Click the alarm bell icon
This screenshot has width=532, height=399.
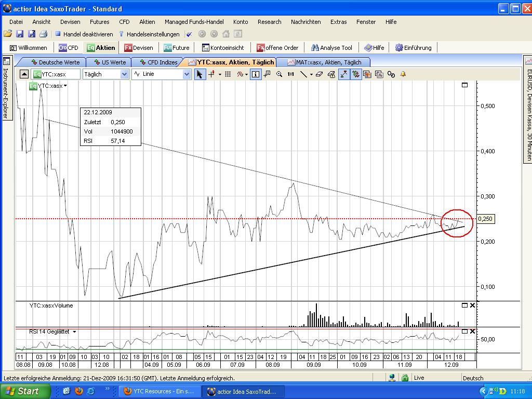click(403, 74)
